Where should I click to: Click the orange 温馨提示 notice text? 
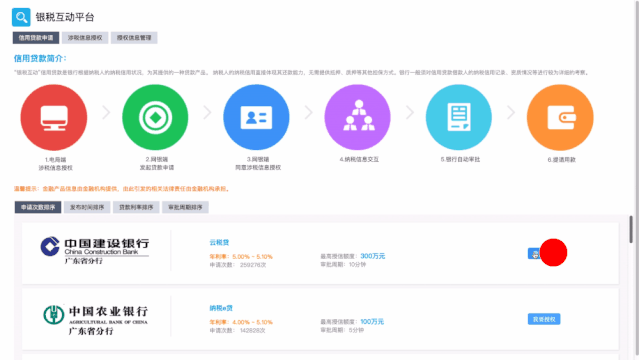click(122, 189)
